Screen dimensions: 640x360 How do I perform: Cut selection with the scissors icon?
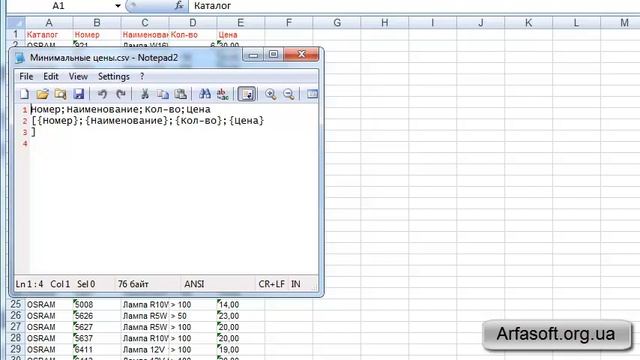[x=144, y=94]
